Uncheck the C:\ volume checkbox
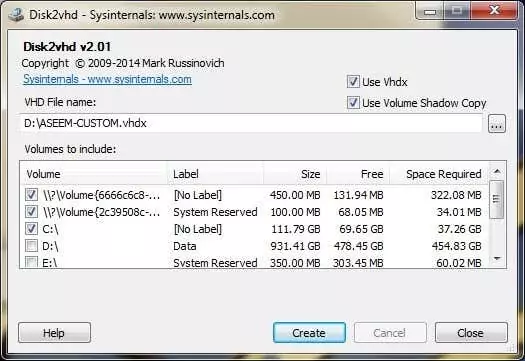This screenshot has width=525, height=361. click(31, 229)
